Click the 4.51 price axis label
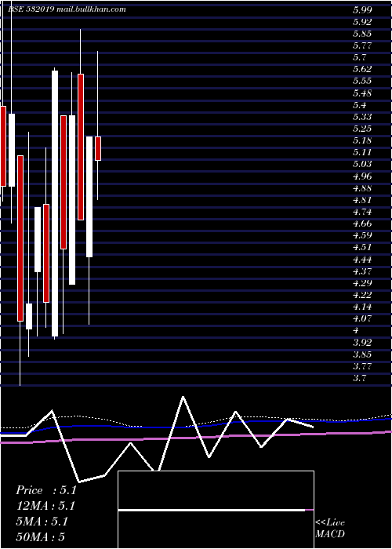The width and height of the screenshot is (392, 549). click(362, 247)
